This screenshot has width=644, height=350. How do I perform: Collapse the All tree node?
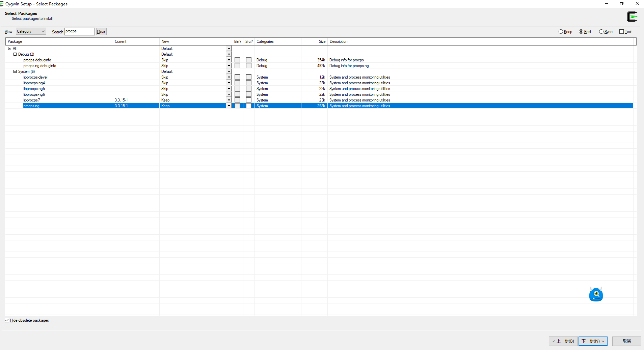(x=10, y=49)
